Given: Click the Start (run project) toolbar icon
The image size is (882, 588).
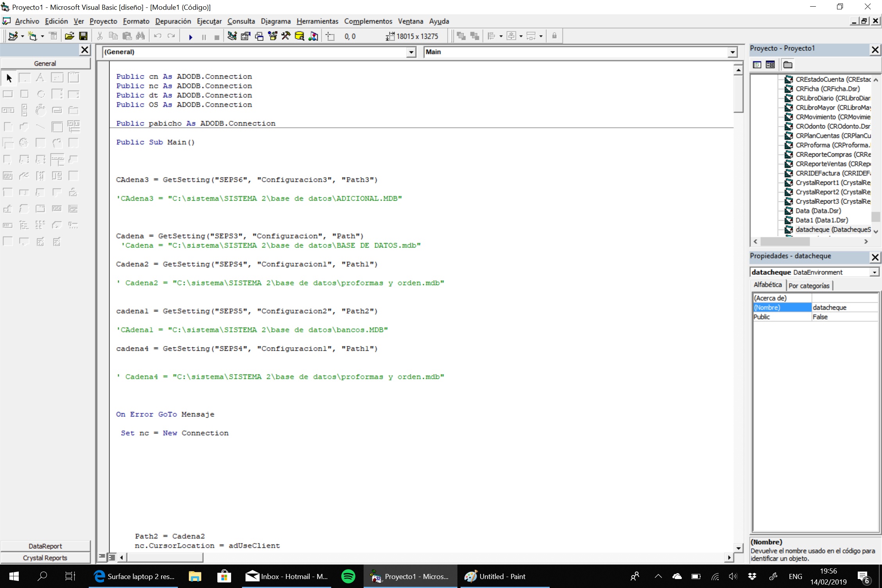Looking at the screenshot, I should tap(190, 37).
